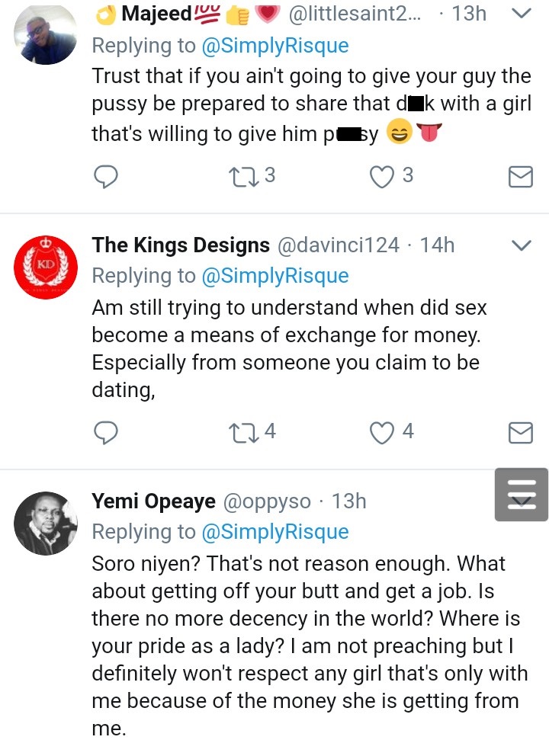
Task: Open Yemi Opeaye's profile photo
Action: pyautogui.click(x=46, y=521)
